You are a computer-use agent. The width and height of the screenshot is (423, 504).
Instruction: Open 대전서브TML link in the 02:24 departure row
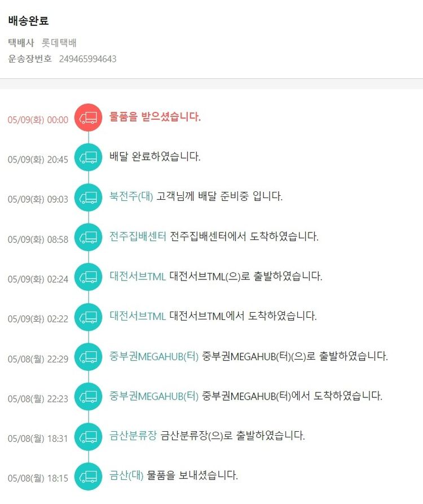tap(138, 277)
